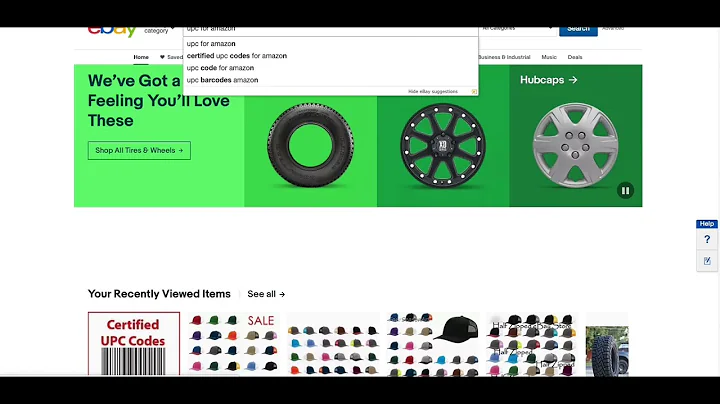Open the black trucker cap item
This screenshot has width=720, height=404.
tap(433, 344)
